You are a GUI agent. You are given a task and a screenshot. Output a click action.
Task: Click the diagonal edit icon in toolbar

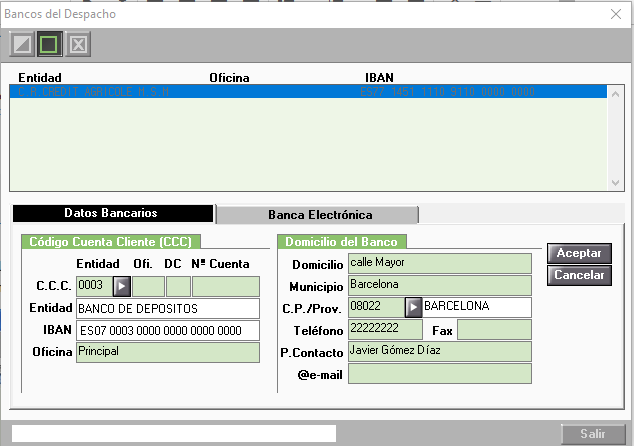click(22, 44)
